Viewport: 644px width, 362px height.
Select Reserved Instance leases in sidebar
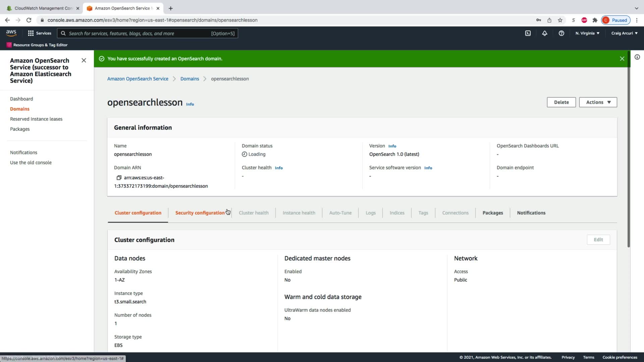(x=36, y=119)
